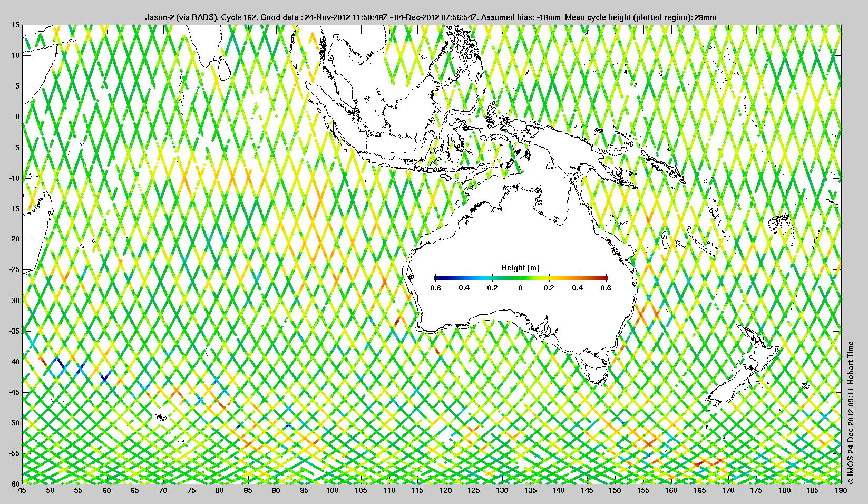Click longitude tick label 145
Image resolution: width=868 pixels, height=504 pixels.
(587, 490)
